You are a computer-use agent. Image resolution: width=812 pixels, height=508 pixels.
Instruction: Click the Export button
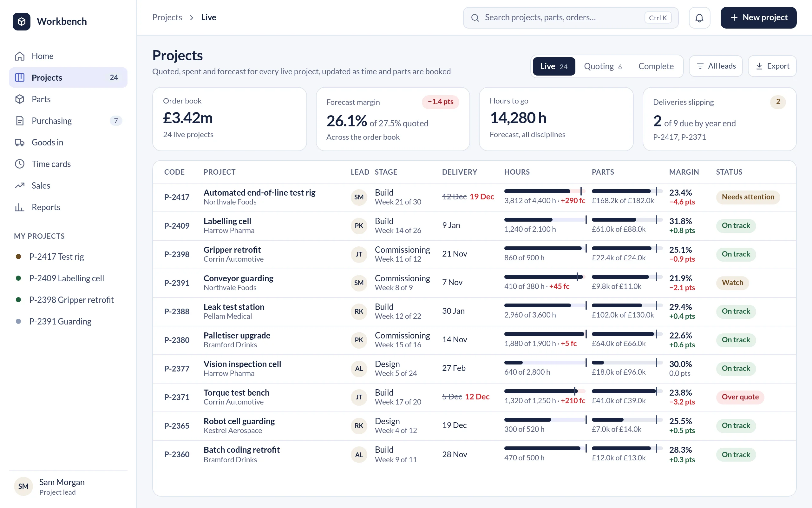pyautogui.click(x=772, y=66)
